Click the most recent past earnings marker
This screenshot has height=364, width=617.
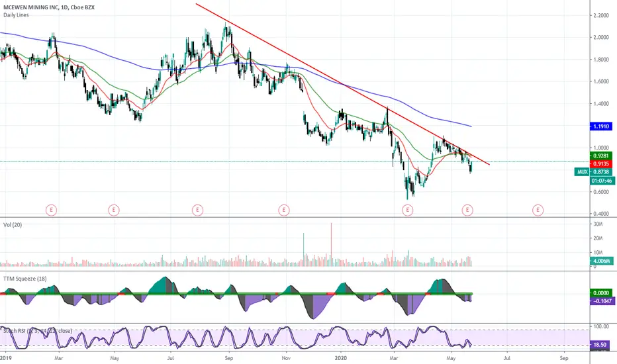[x=467, y=210]
